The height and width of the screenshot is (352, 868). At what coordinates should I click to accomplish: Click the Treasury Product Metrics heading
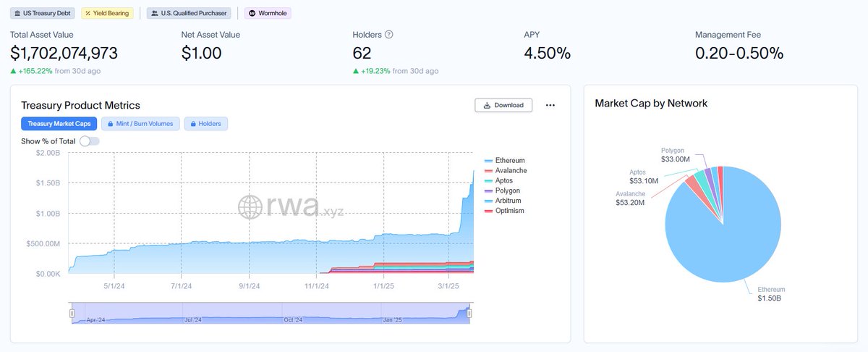tap(80, 106)
